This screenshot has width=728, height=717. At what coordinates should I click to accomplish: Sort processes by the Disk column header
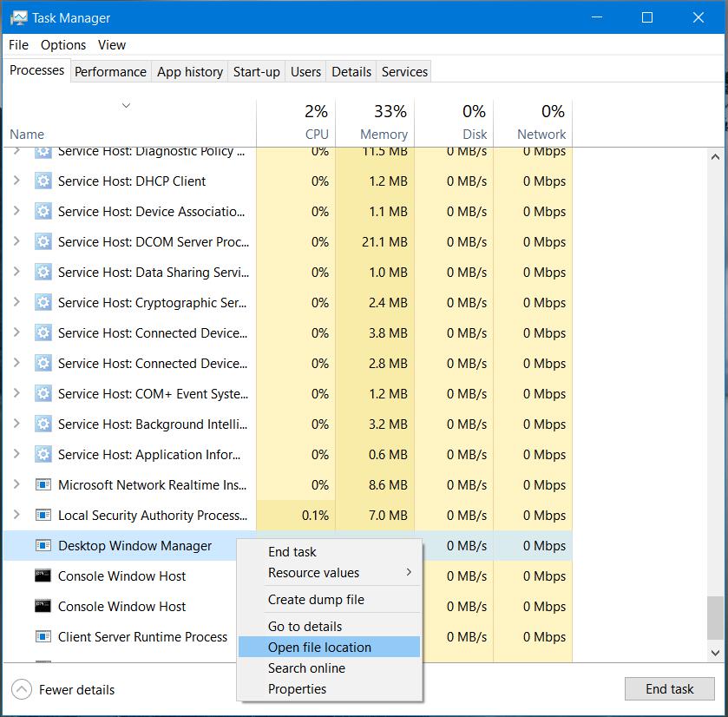[454, 122]
